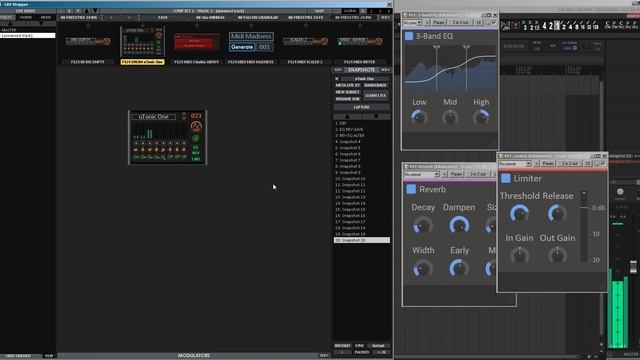640x360 pixels.
Task: Click the x3 grid multiplier icon
Action: point(525,26)
